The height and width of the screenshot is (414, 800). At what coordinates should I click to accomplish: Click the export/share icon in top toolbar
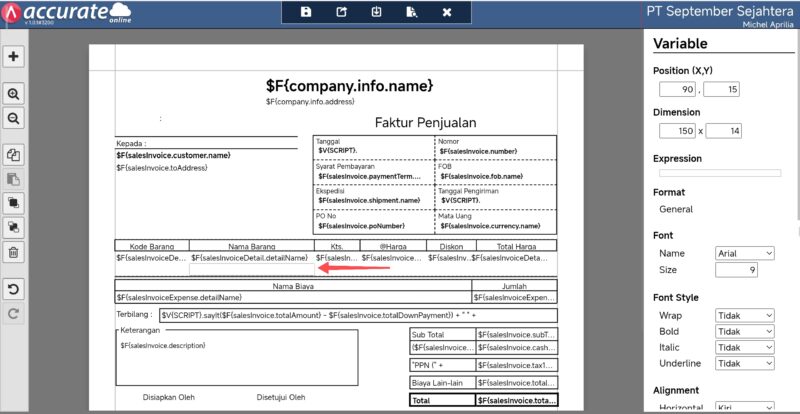click(x=341, y=12)
